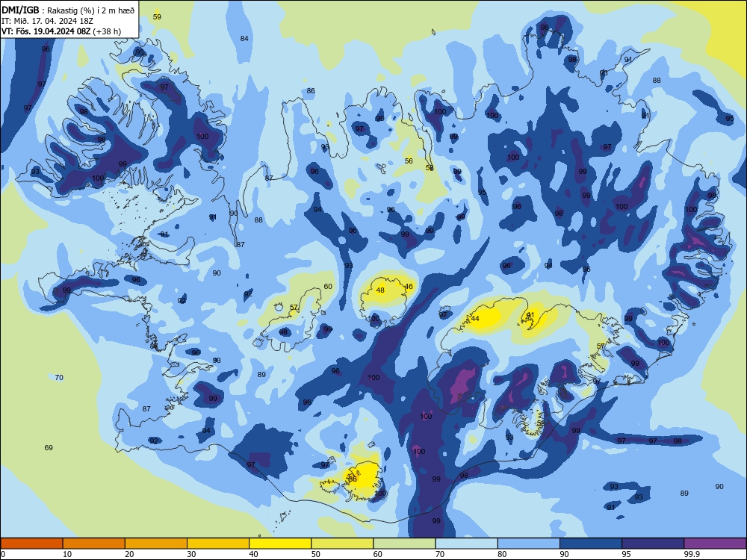Click the offshore map value '69'
The height and width of the screenshot is (560, 747).
tap(49, 447)
